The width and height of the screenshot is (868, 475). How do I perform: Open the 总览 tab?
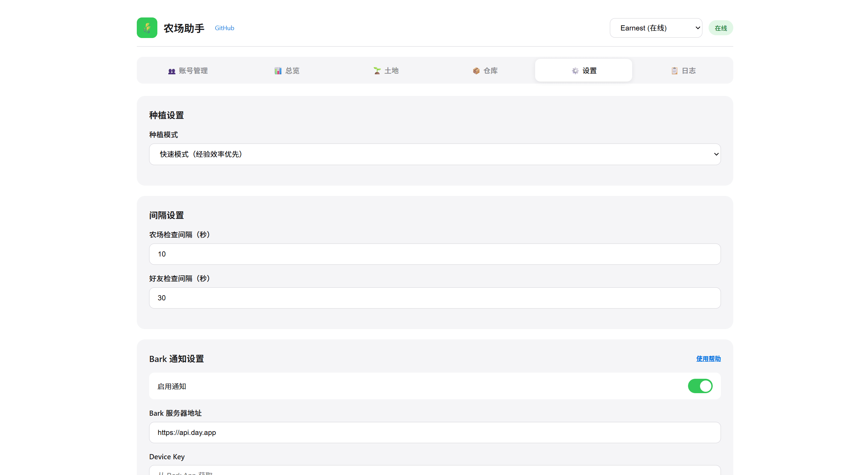pyautogui.click(x=292, y=71)
